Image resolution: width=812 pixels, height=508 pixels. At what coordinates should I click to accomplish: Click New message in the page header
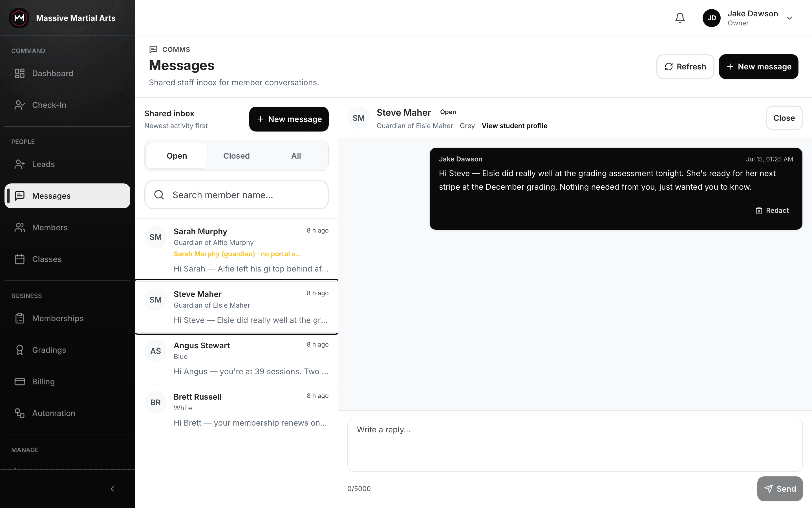[758, 67]
